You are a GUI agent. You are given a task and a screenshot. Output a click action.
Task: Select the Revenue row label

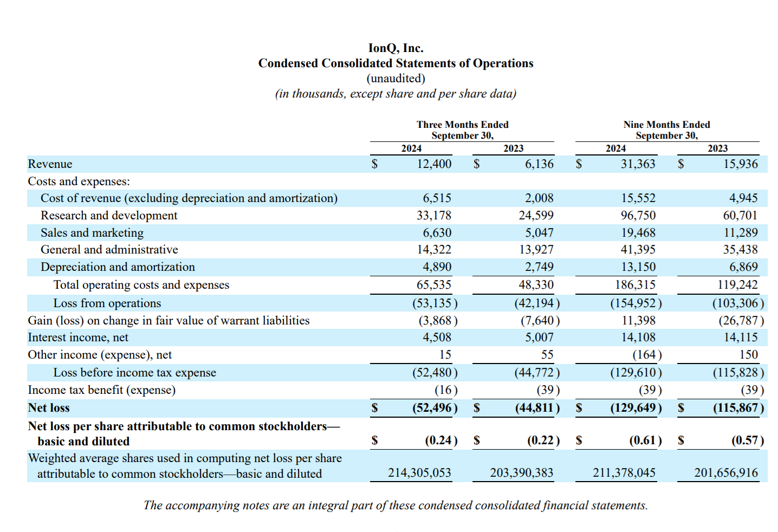click(50, 164)
